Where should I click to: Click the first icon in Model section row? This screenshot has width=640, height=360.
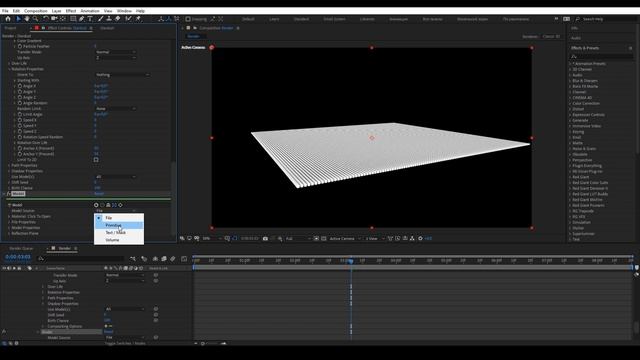click(x=96, y=205)
